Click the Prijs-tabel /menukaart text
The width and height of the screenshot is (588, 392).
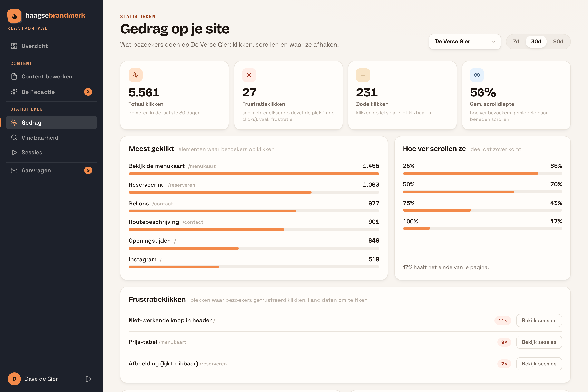pyautogui.click(x=157, y=342)
